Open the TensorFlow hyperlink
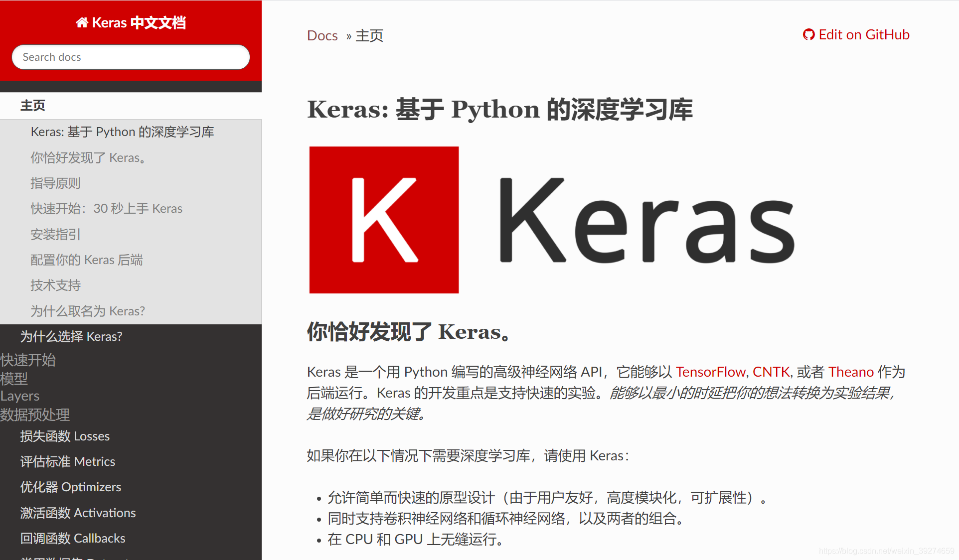Screen dimensions: 959x560 (710, 372)
